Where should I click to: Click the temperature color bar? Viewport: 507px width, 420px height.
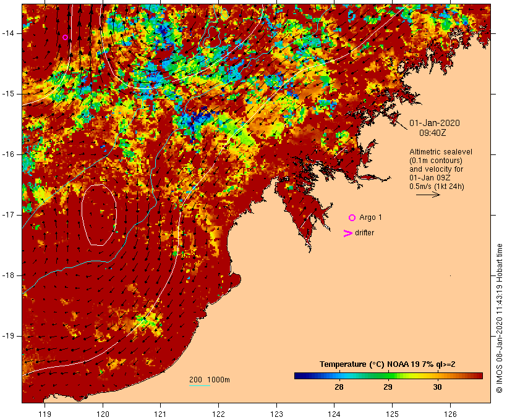click(x=388, y=376)
